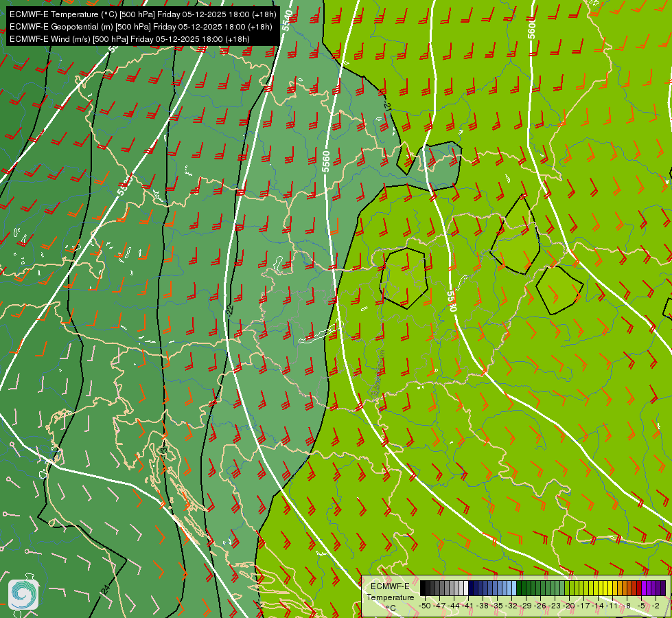
Task: Click the swirl logo icon at bottom-left
Action: click(23, 595)
